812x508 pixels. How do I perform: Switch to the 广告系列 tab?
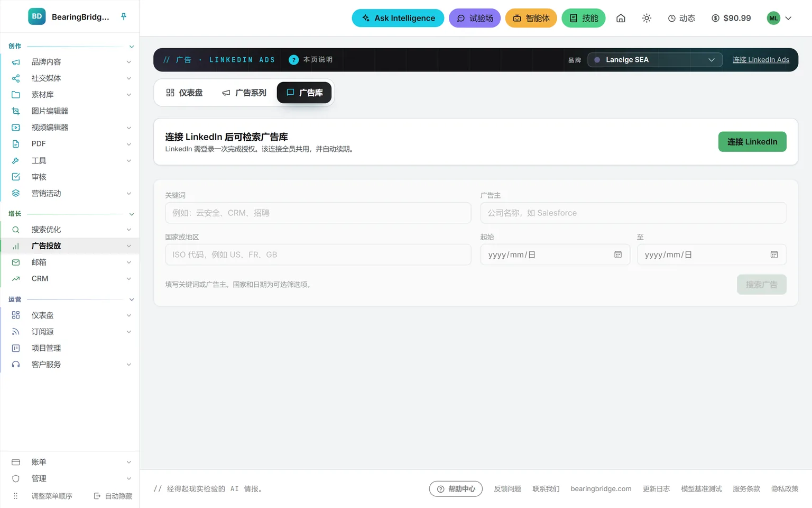244,93
